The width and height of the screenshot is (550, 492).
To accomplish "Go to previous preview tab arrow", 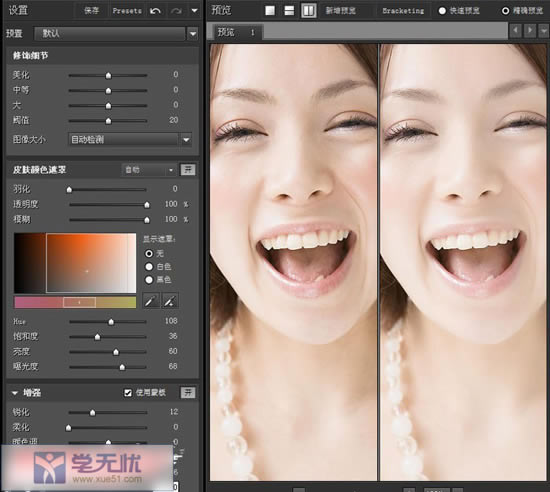I will 515,31.
